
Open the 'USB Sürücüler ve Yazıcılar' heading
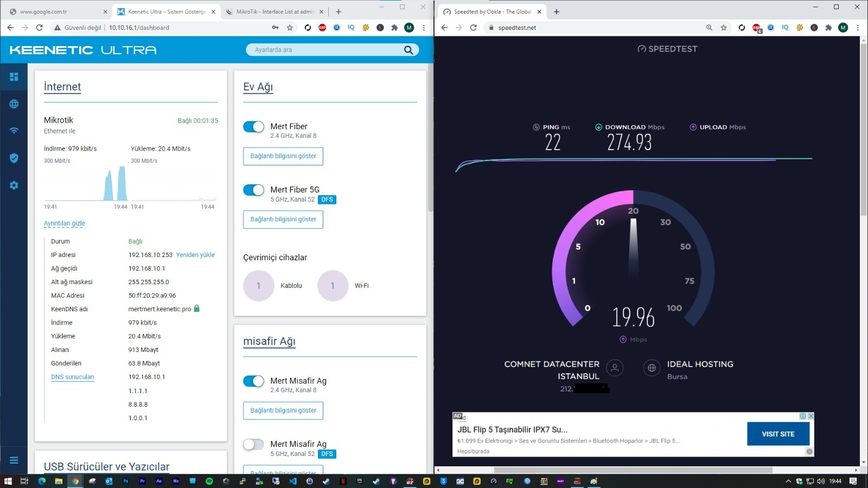107,467
